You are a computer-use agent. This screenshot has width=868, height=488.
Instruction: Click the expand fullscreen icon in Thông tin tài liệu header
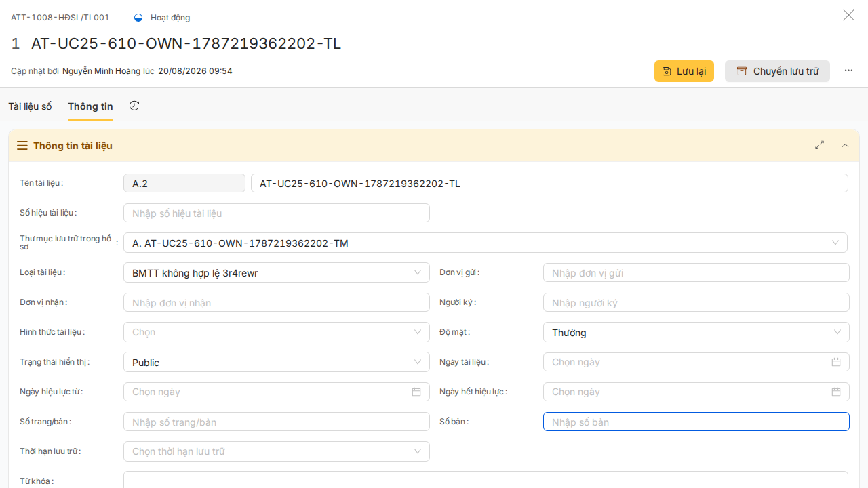pos(819,145)
